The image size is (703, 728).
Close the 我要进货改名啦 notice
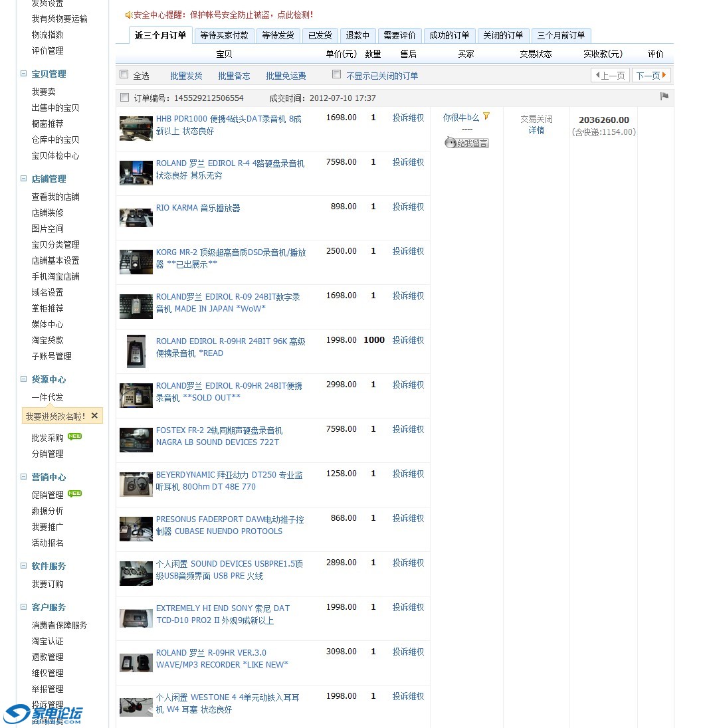pyautogui.click(x=95, y=416)
